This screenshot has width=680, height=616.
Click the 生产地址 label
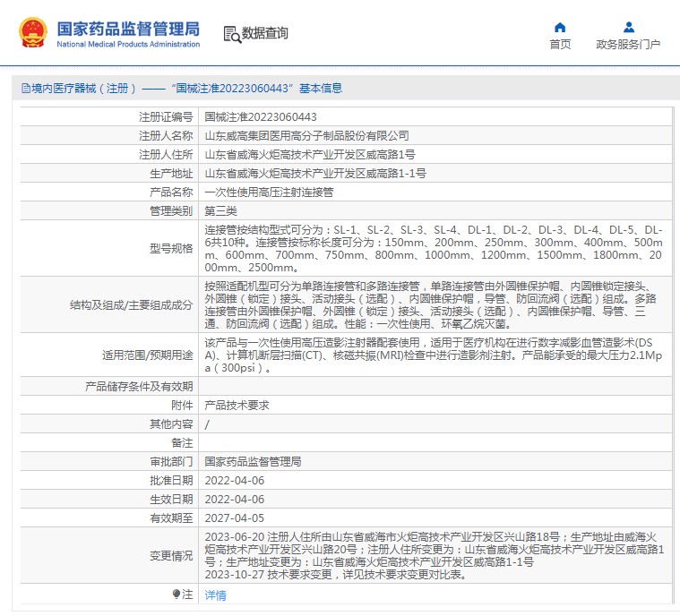171,174
